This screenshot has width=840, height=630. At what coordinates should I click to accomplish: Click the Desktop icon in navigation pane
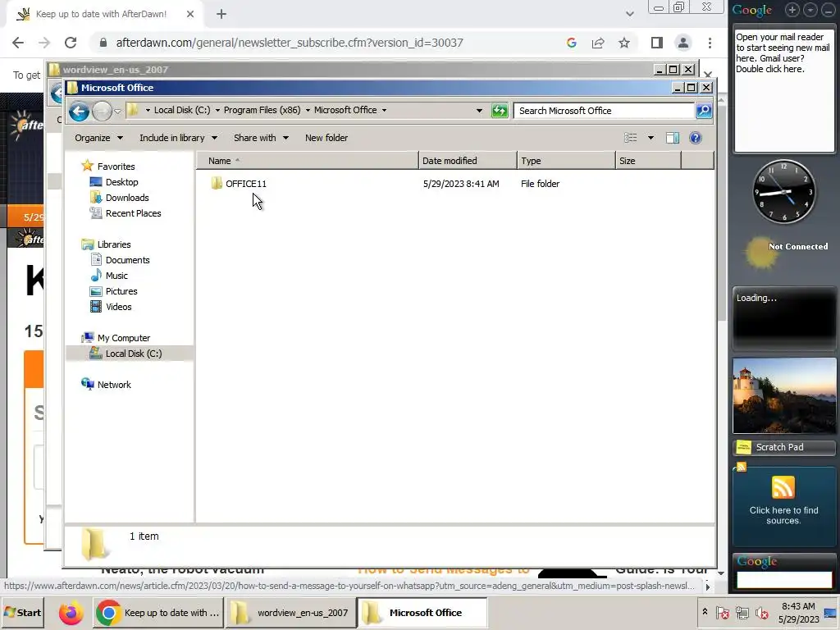click(x=96, y=182)
